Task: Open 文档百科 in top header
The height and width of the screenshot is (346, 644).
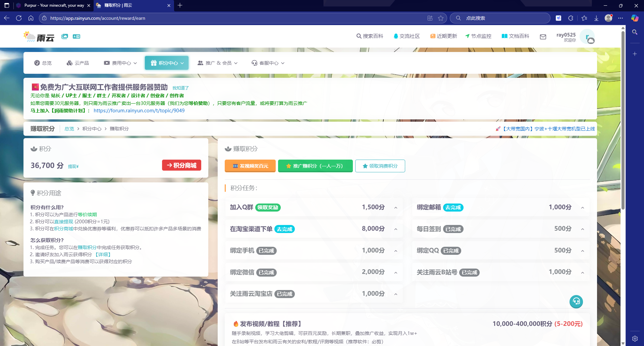Action: point(516,36)
